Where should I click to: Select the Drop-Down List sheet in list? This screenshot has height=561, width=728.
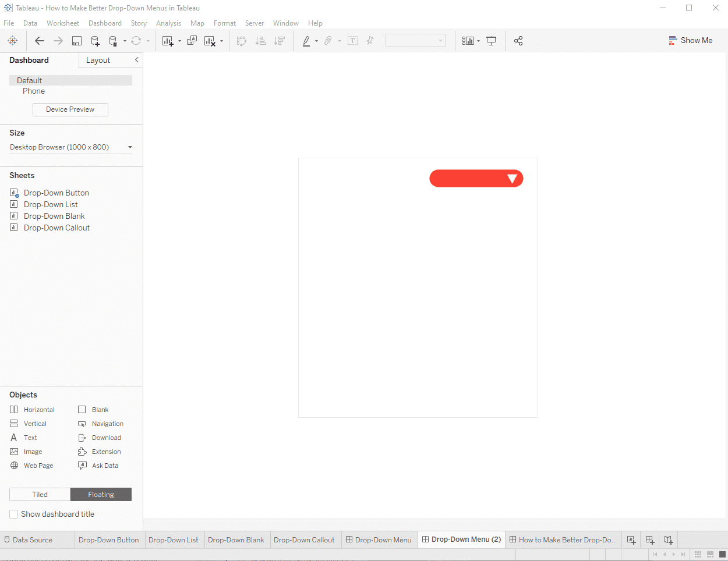tap(51, 205)
